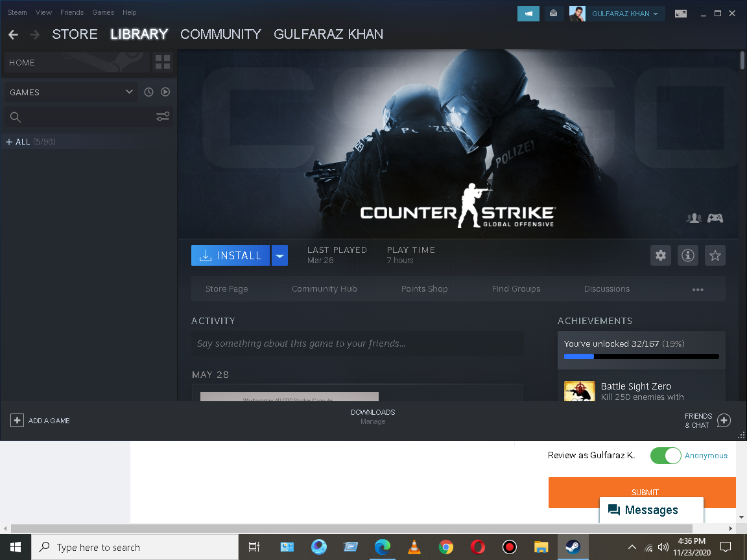747x560 pixels.
Task: Show more game links via ellipsis
Action: pyautogui.click(x=698, y=289)
